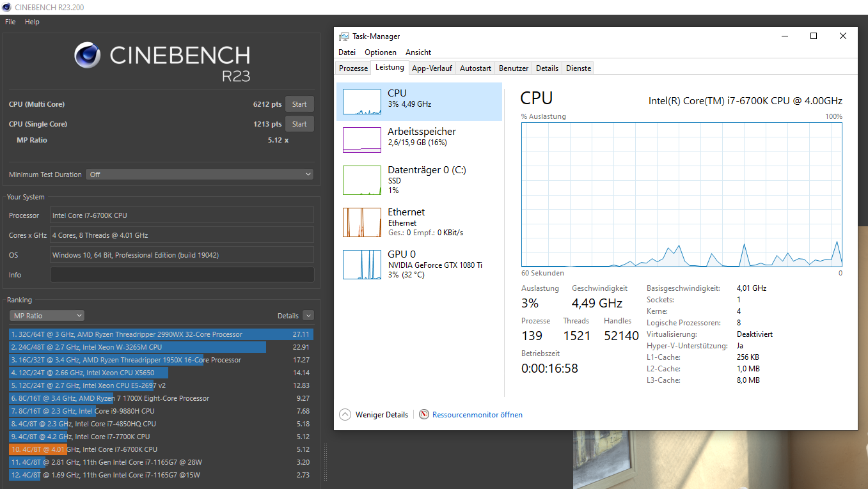The width and height of the screenshot is (868, 489).
Task: Click the 6212 pts multi core score
Action: 267,104
